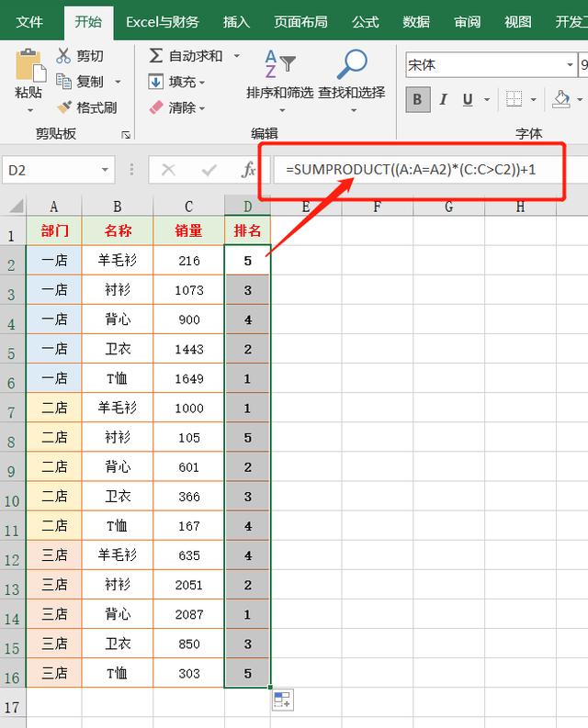
Task: Open the Auto Fill Options icon
Action: click(x=283, y=700)
